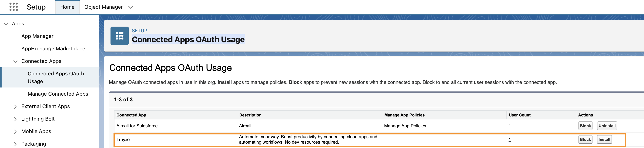
Task: Open Manage Connected Apps in the sidebar
Action: coord(58,94)
